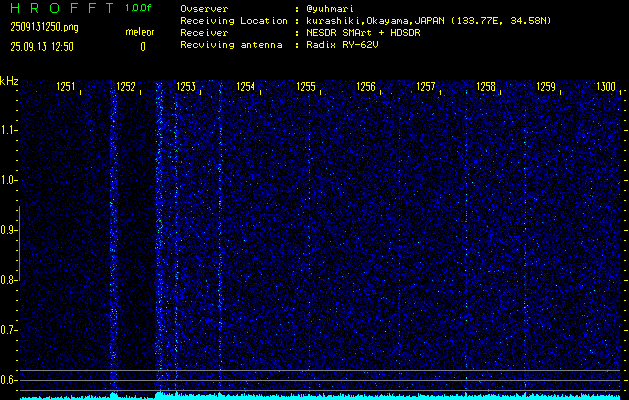Click the 1.0 kHz axis label
Image resolution: width=629 pixels, height=400 pixels.
click(x=7, y=180)
